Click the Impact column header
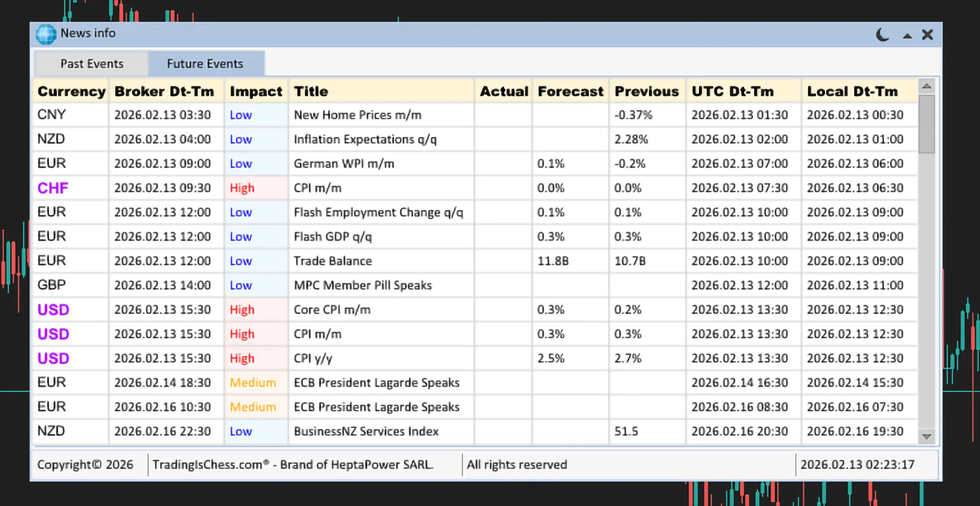Image resolution: width=980 pixels, height=506 pixels. click(x=256, y=91)
